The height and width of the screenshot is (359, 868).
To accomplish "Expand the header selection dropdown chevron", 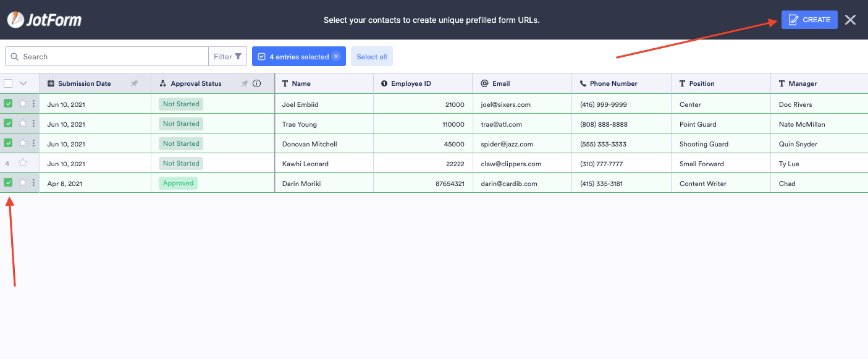I will [23, 83].
